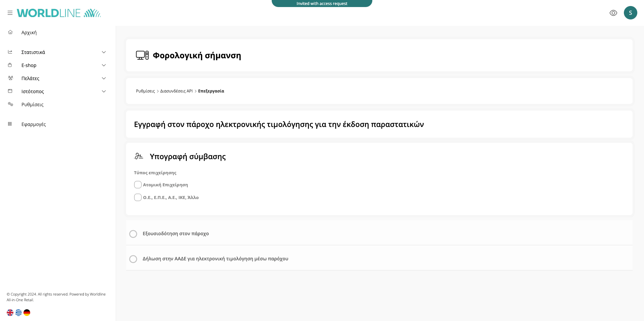This screenshot has width=644, height=321.
Task: Open the user avatar S menu
Action: tap(630, 13)
